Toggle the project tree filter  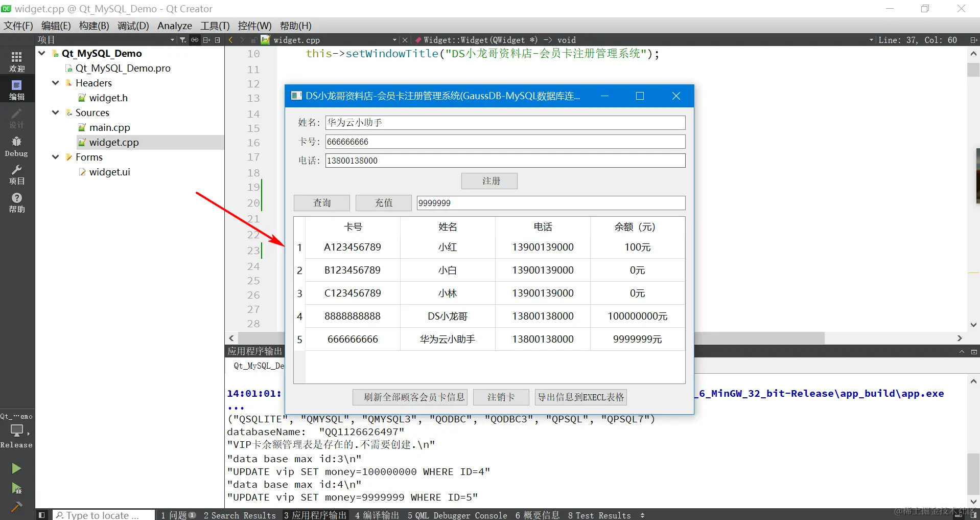click(182, 39)
